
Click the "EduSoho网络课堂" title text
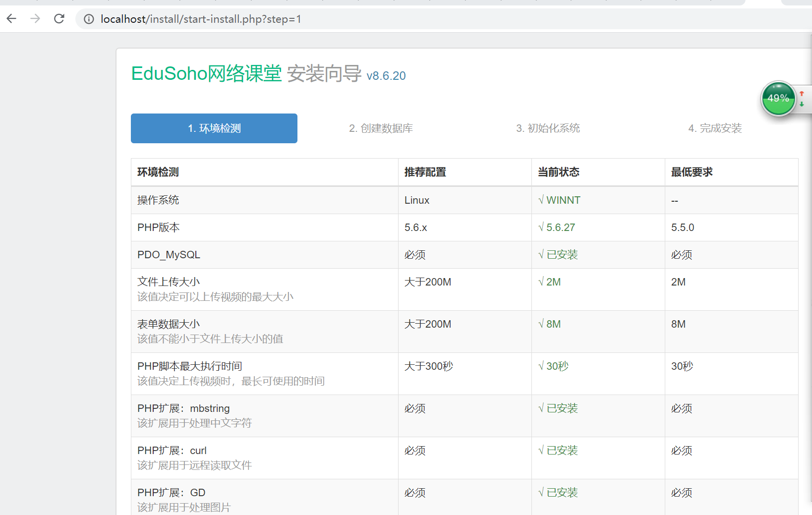[206, 73]
